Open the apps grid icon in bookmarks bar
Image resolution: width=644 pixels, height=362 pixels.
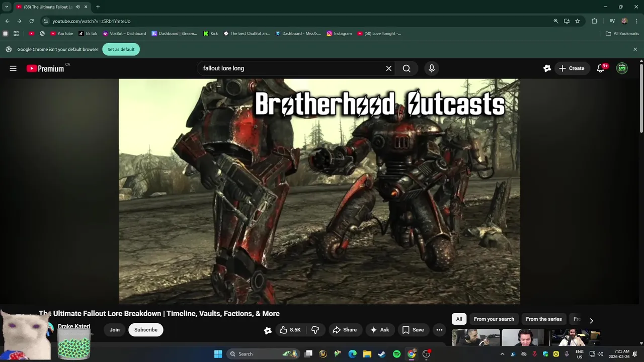click(x=16, y=34)
